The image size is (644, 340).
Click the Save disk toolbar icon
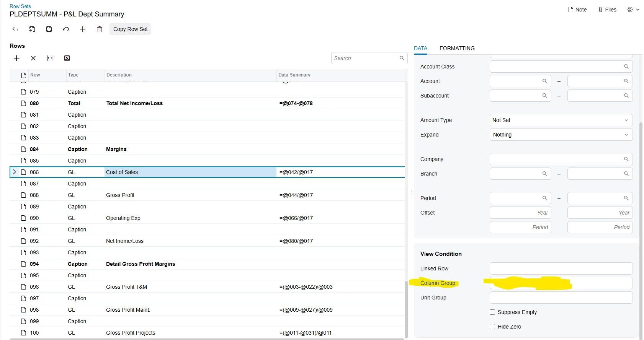point(49,29)
